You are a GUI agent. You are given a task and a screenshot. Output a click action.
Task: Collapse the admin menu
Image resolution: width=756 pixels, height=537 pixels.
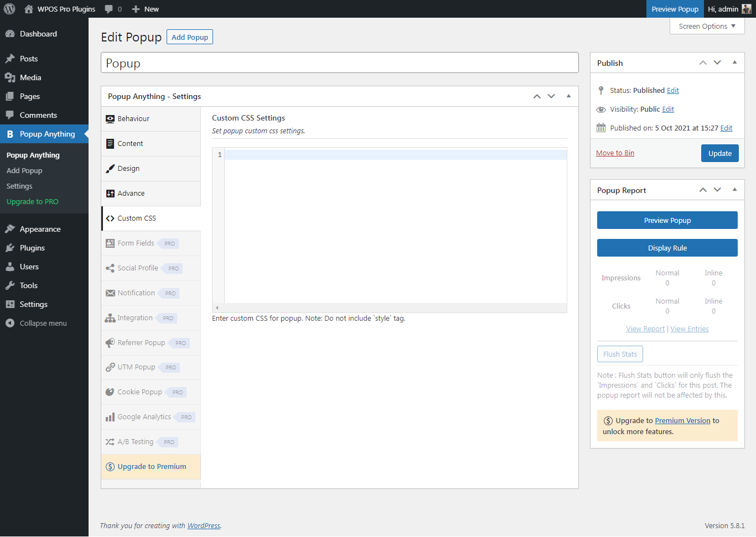37,323
